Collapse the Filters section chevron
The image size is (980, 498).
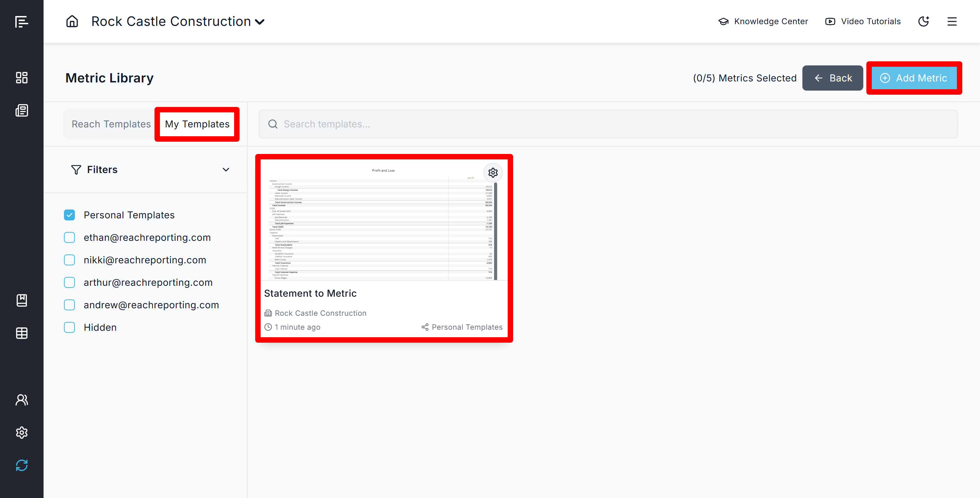226,169
